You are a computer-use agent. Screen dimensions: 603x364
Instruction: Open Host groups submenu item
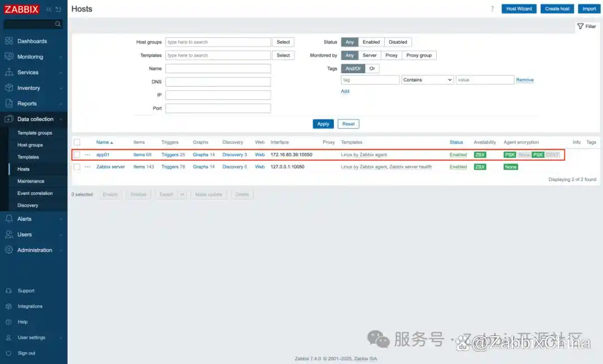coord(30,145)
